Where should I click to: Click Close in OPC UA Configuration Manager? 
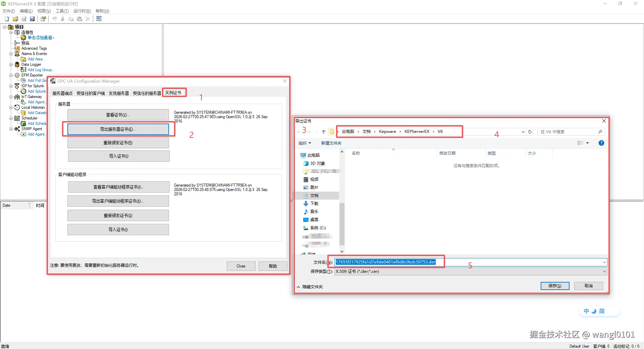click(241, 266)
